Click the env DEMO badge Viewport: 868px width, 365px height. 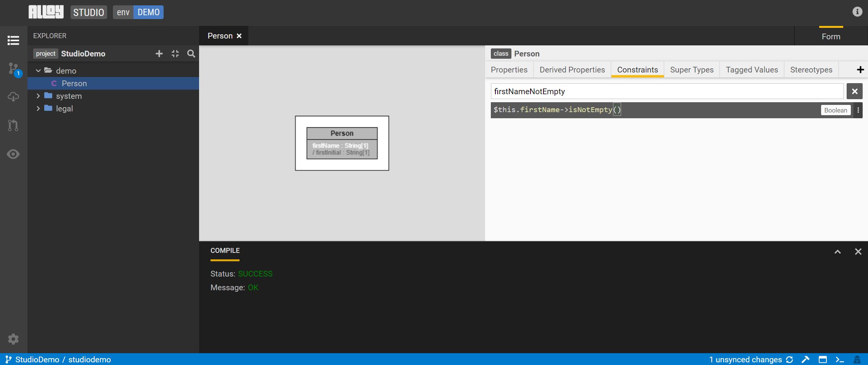138,12
